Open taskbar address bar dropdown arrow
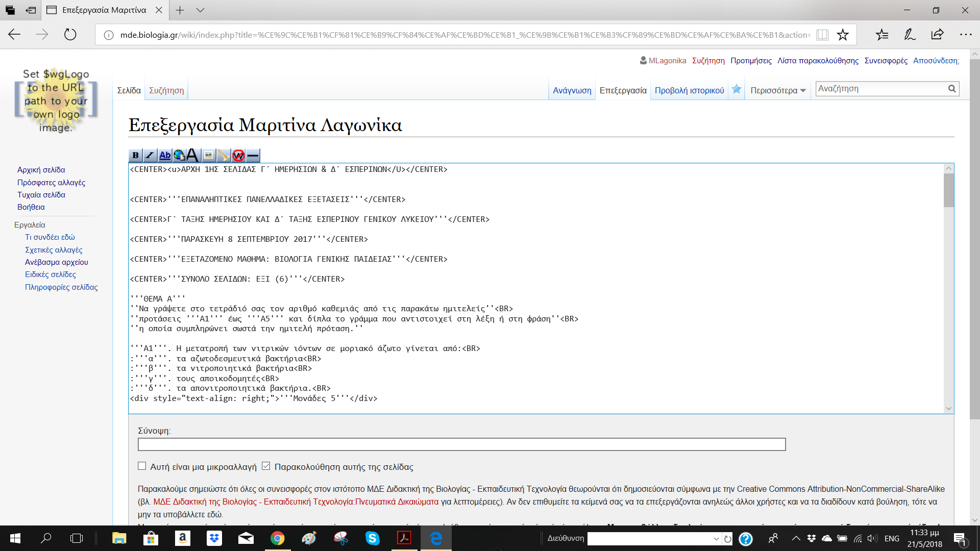980x551 pixels. 716,539
